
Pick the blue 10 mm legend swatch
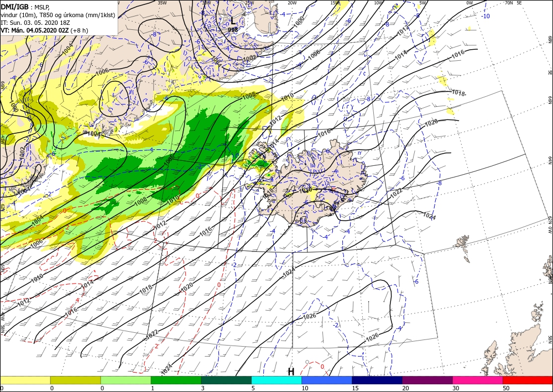coord(327,380)
